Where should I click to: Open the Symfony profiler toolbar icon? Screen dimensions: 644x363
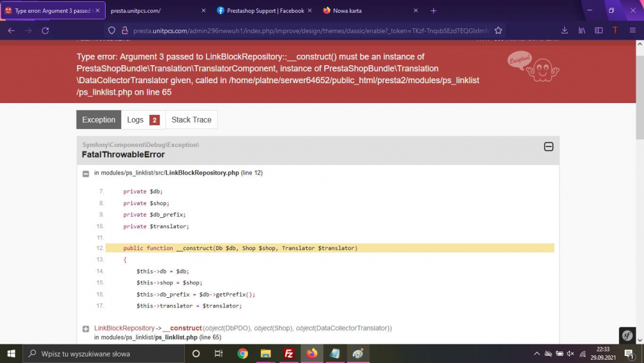click(627, 335)
